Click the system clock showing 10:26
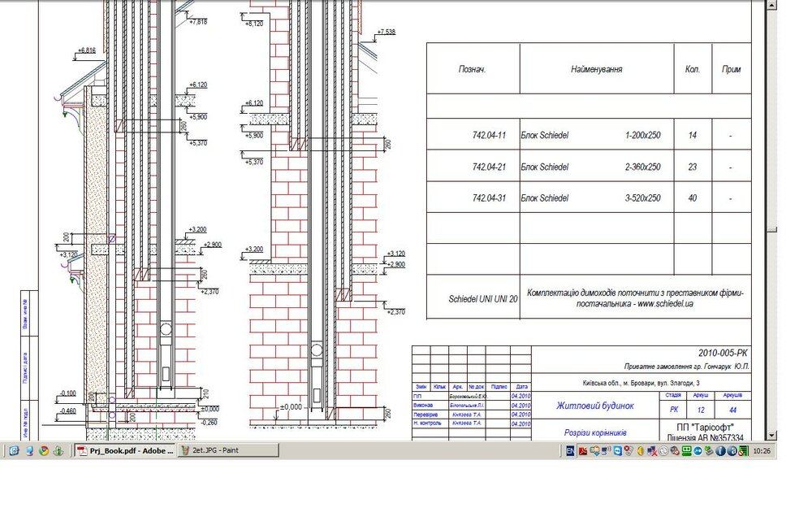 click(x=762, y=451)
